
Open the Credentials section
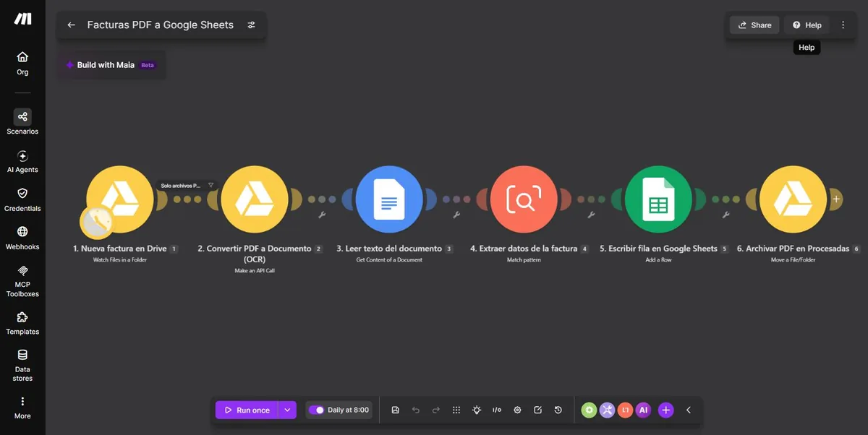coord(22,199)
